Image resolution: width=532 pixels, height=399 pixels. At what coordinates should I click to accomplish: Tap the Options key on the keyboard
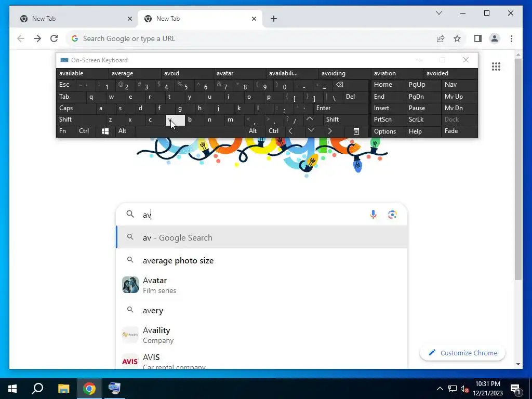[389, 131]
